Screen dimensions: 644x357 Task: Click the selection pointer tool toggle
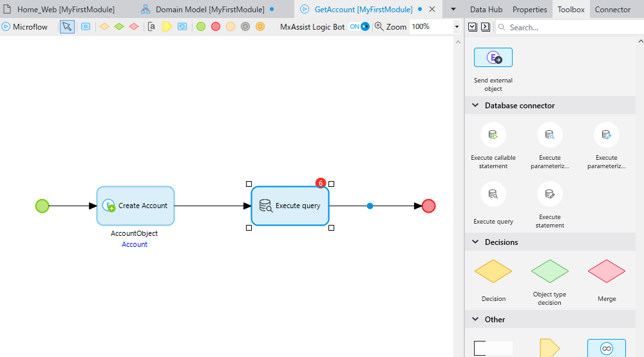pos(67,26)
